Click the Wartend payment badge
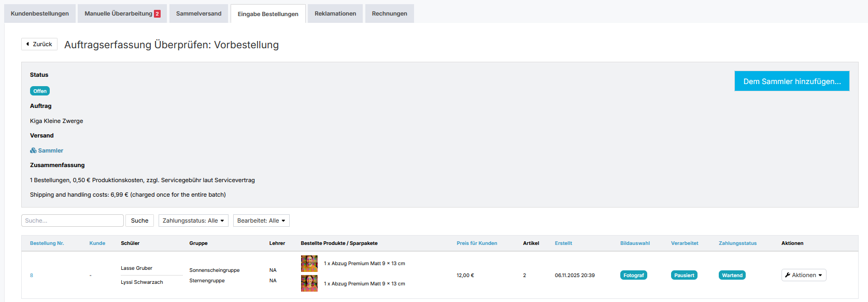 click(732, 275)
